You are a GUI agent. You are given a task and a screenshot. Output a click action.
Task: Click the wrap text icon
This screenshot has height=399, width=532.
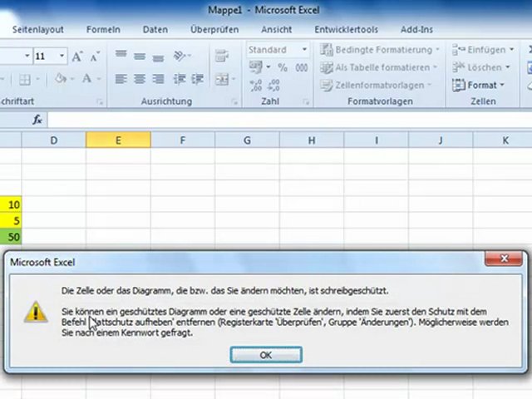click(221, 57)
